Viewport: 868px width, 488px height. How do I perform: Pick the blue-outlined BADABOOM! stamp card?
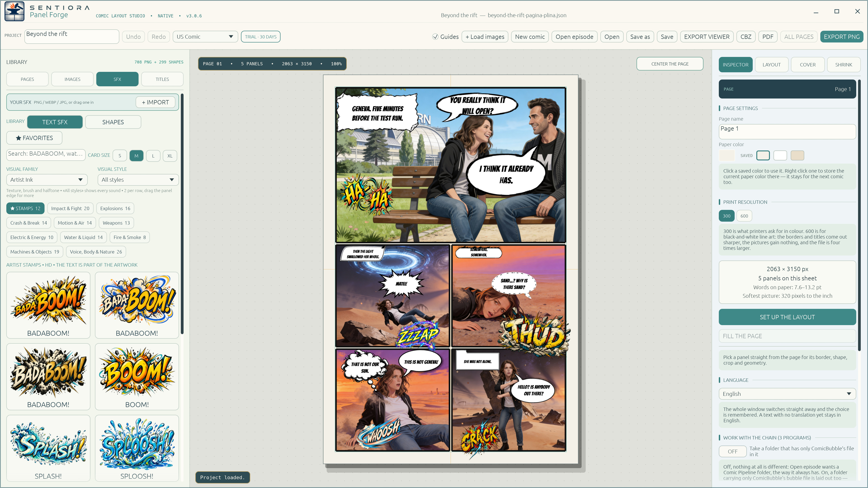(x=137, y=305)
